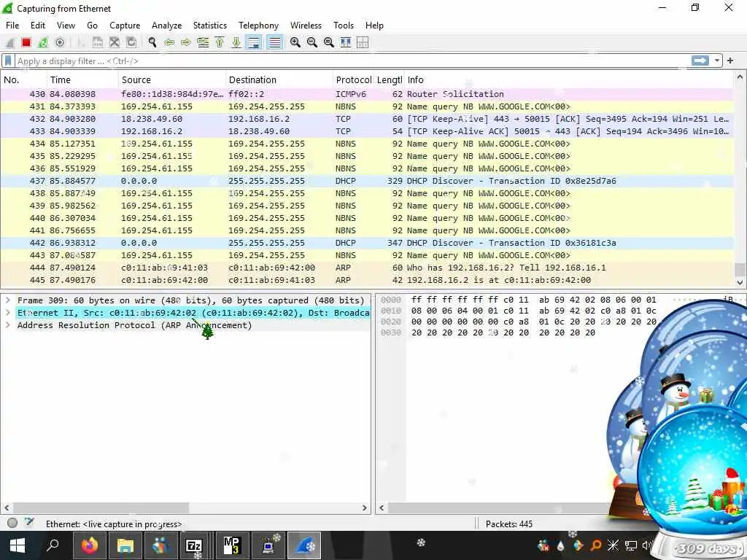The image size is (747, 560).
Task: Zoom out on packet text
Action: (312, 42)
